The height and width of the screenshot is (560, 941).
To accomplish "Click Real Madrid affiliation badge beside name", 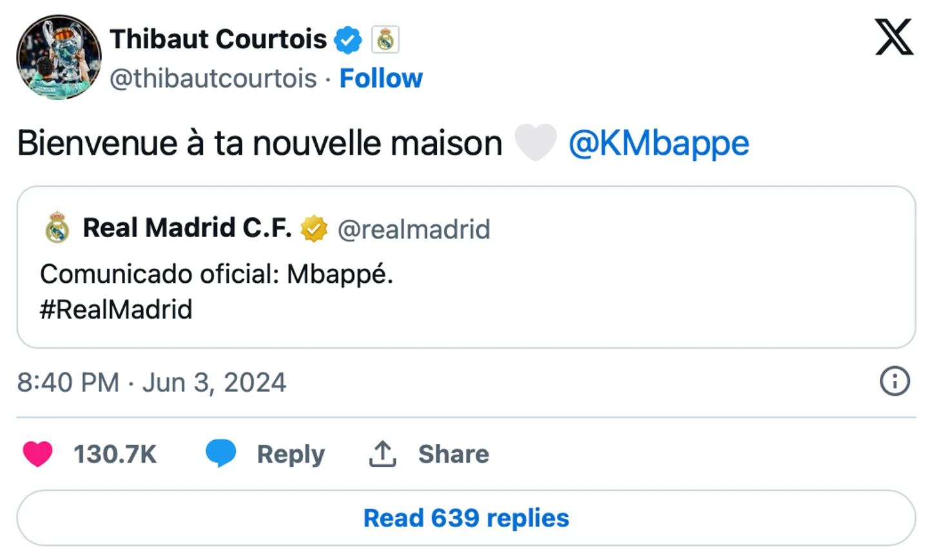I will pyautogui.click(x=385, y=40).
